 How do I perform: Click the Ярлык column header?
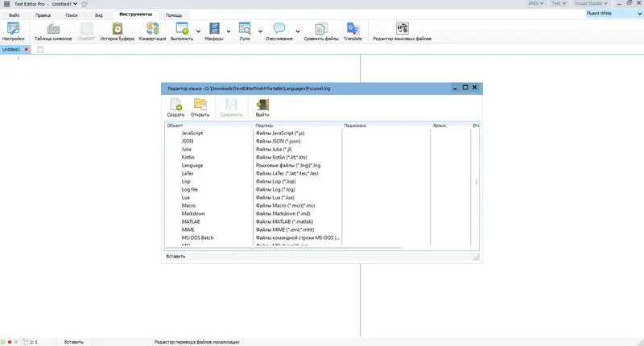(x=451, y=126)
